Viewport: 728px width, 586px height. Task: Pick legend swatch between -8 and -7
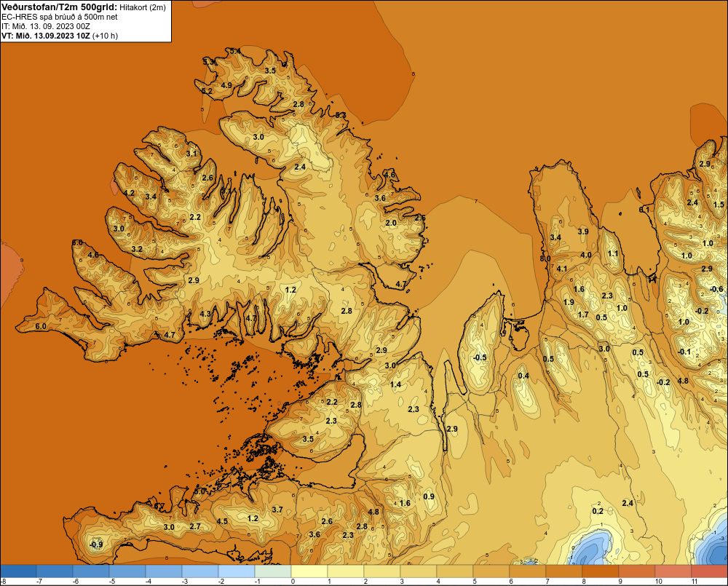coord(19,571)
